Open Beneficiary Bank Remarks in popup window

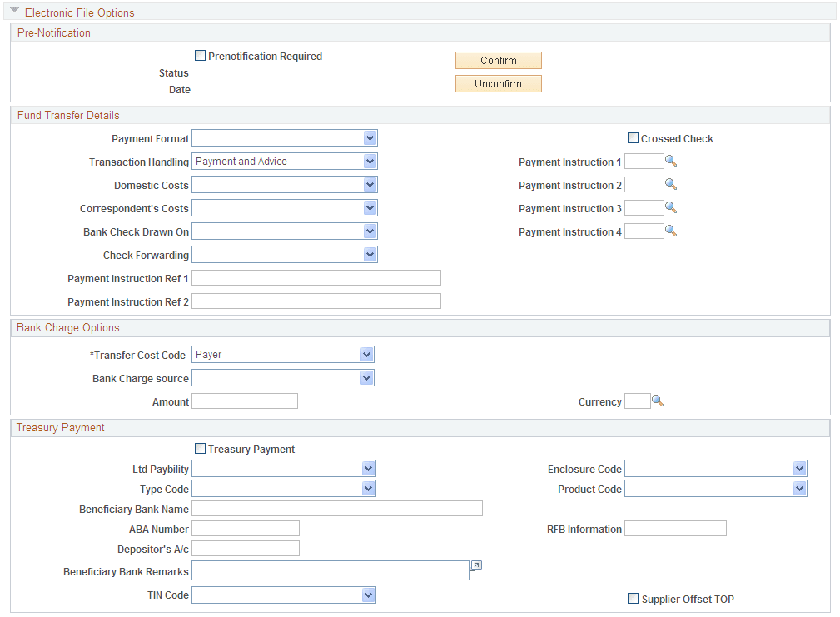point(475,565)
